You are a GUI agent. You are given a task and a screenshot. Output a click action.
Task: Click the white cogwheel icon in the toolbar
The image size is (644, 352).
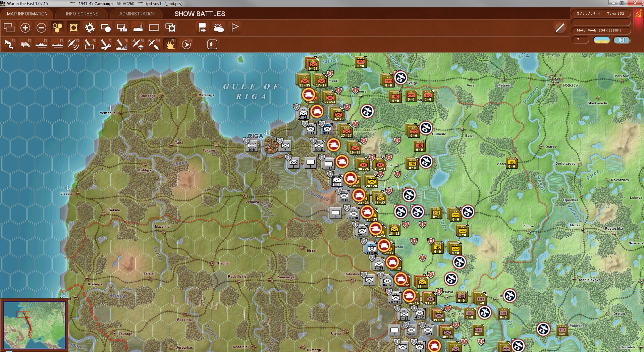coord(90,28)
